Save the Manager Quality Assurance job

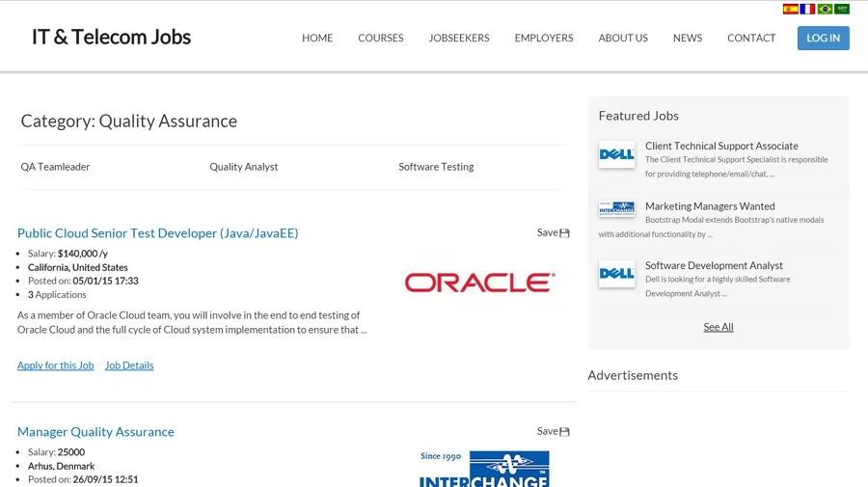(553, 431)
